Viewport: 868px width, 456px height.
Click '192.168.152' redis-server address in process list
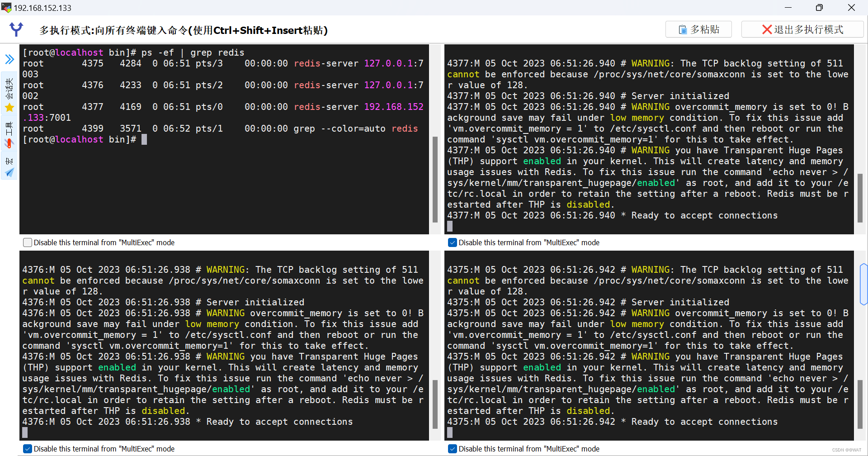[394, 107]
